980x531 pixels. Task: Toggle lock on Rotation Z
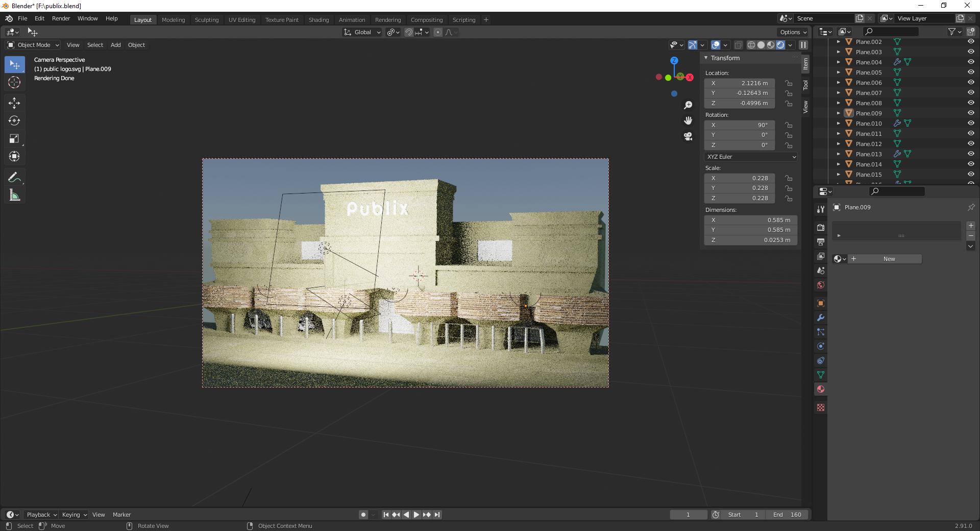pyautogui.click(x=789, y=145)
